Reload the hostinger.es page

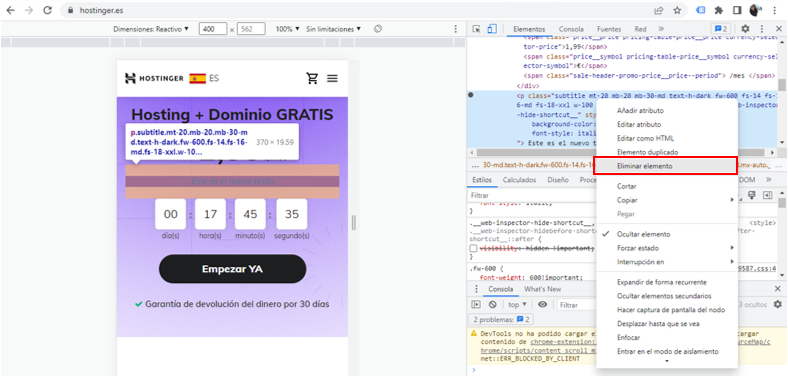click(48, 10)
